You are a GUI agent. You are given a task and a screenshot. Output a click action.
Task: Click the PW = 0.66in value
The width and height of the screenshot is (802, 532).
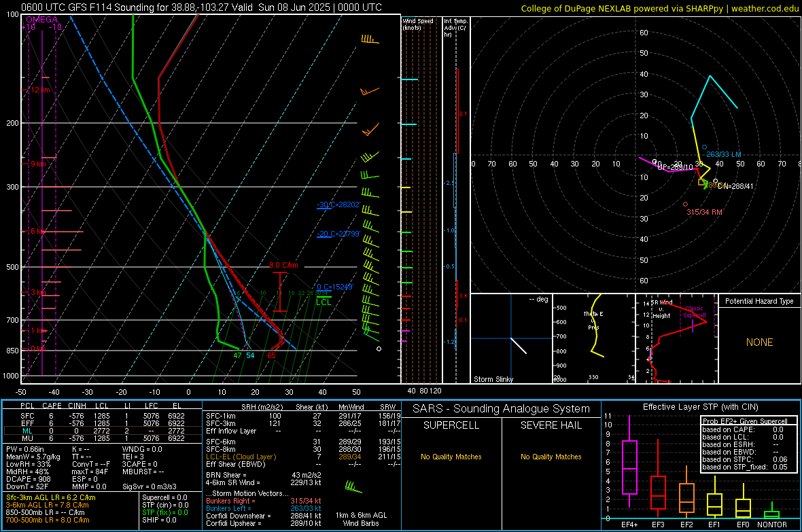[28, 449]
